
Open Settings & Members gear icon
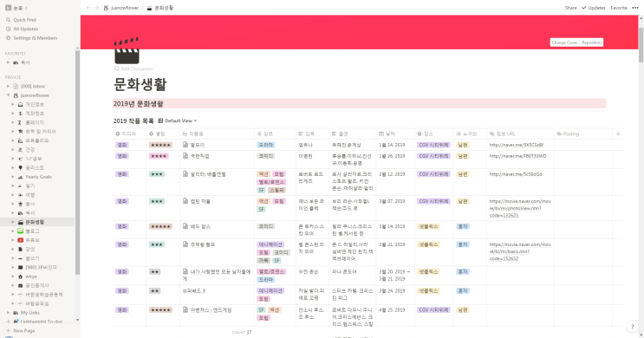pos(8,38)
